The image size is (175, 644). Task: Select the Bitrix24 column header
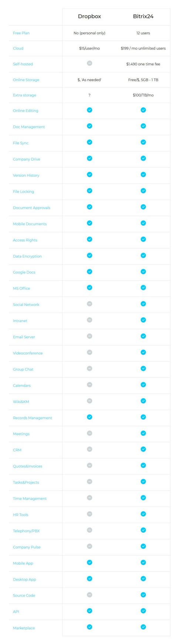click(143, 16)
